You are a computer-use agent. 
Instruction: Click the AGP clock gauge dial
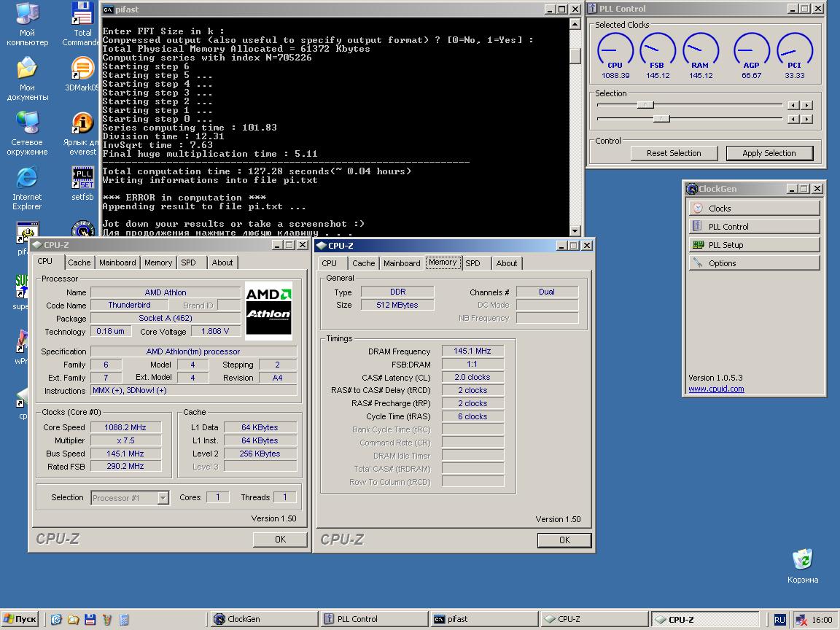click(751, 51)
